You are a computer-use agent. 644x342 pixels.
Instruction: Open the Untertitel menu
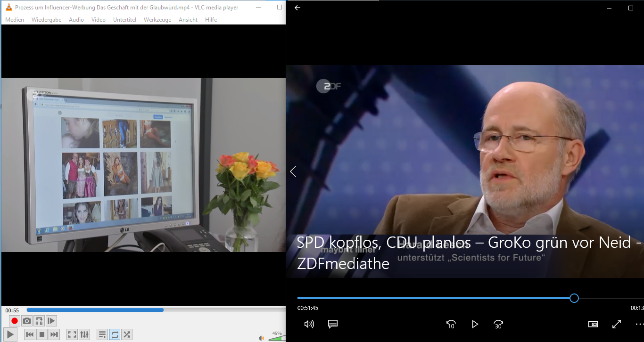coord(124,20)
